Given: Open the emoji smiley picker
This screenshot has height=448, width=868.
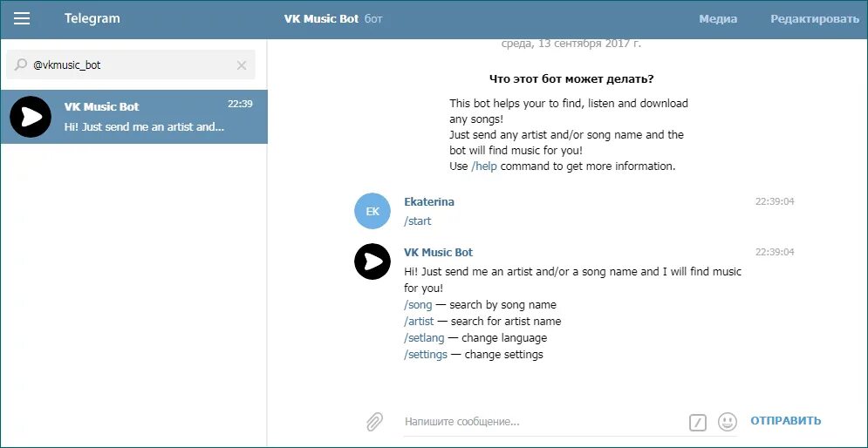Looking at the screenshot, I should [x=728, y=422].
